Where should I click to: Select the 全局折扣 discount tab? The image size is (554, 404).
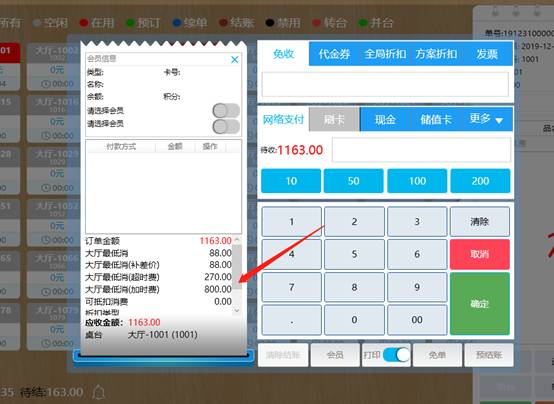click(x=385, y=54)
